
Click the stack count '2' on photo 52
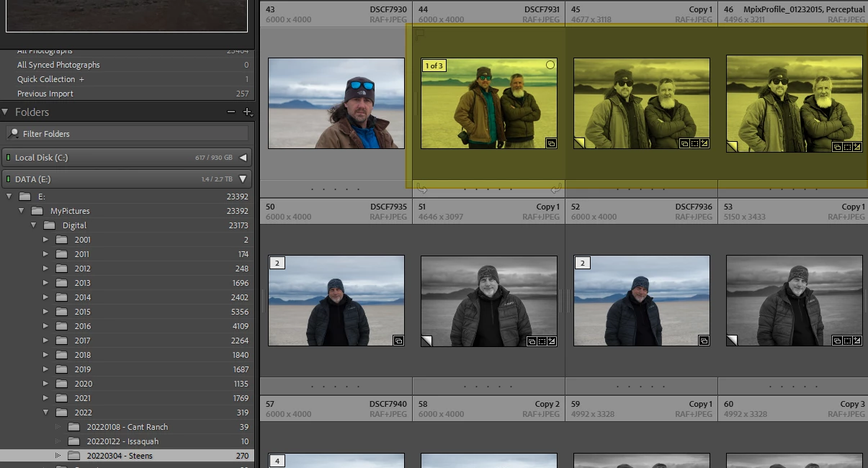[x=581, y=263]
